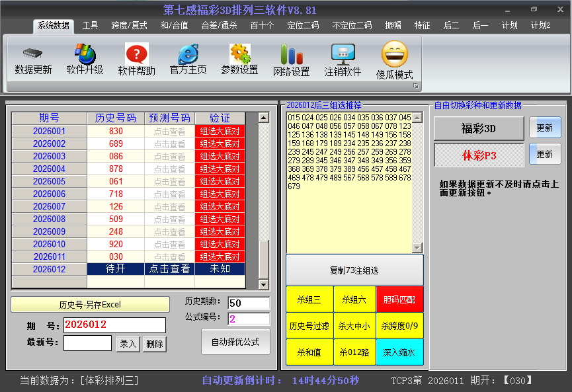Click 点击查看 in row 2026012
The height and width of the screenshot is (392, 572).
click(x=169, y=269)
